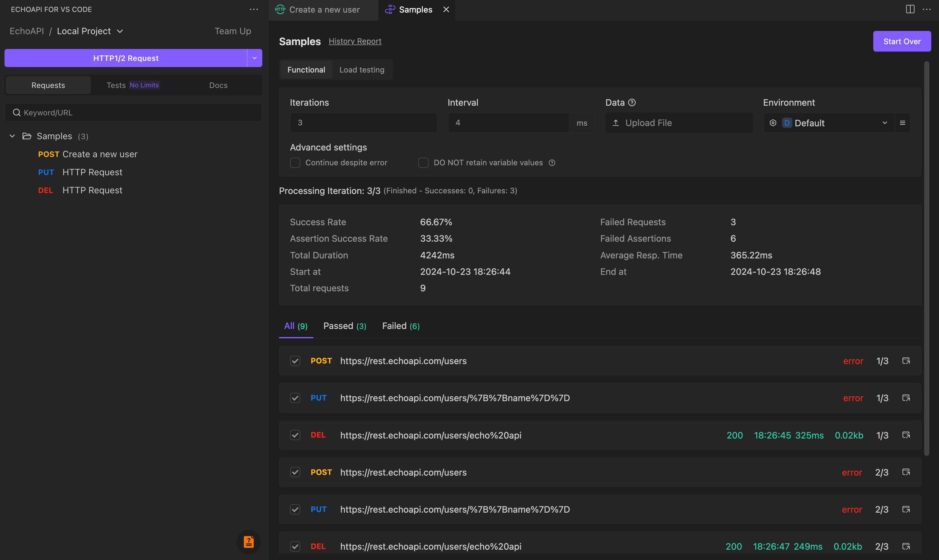Uncheck the PUT users 2/3 row
Viewport: 939px width, 560px height.
(x=295, y=509)
